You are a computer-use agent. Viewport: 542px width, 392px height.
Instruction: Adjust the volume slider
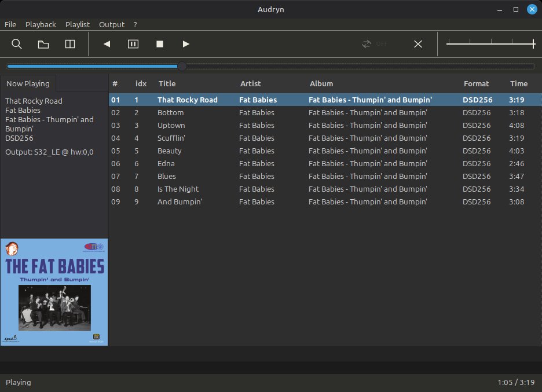click(x=491, y=43)
